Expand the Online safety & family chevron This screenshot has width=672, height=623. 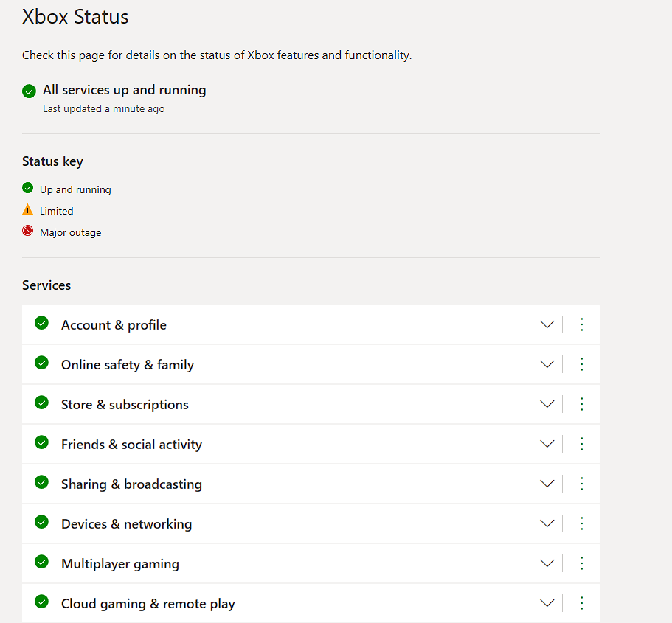pyautogui.click(x=547, y=365)
